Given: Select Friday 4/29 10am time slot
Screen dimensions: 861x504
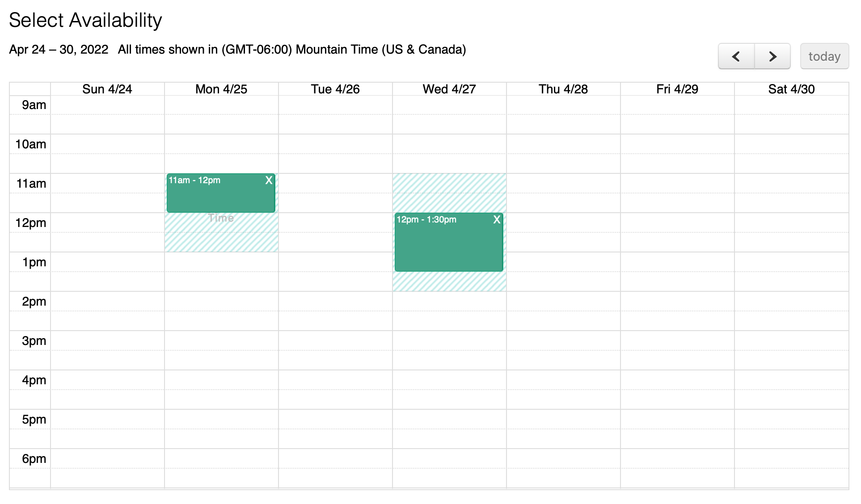Looking at the screenshot, I should click(677, 144).
